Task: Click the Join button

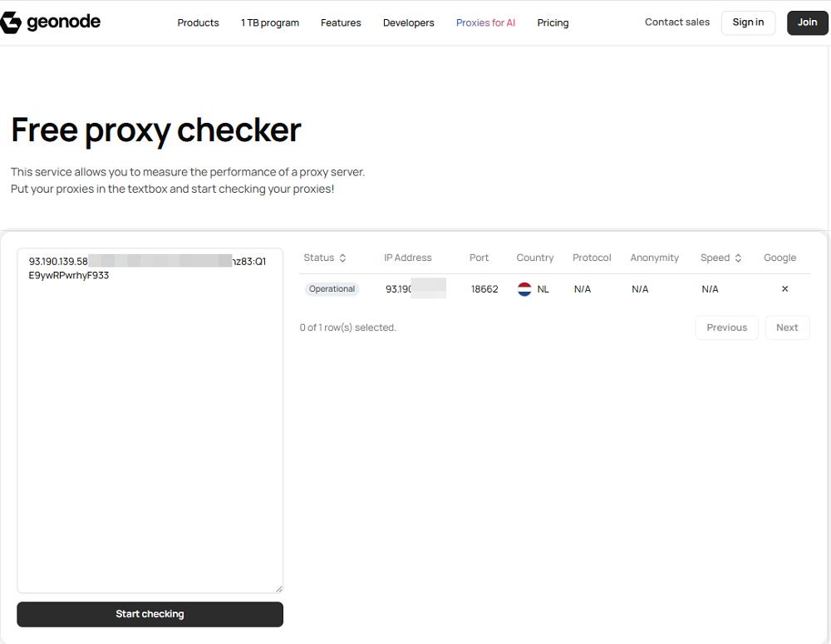Action: tap(807, 22)
